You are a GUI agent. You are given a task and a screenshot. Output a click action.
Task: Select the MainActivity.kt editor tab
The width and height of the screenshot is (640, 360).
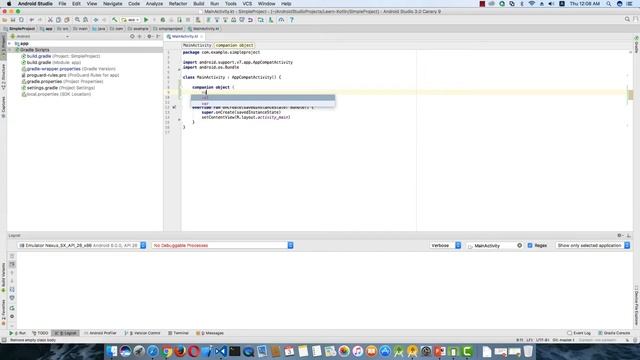point(184,36)
